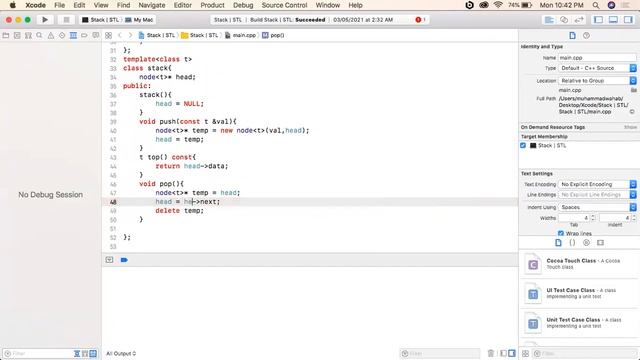Open Spotlight search in menu bar
The image size is (640, 360).
(596, 5)
